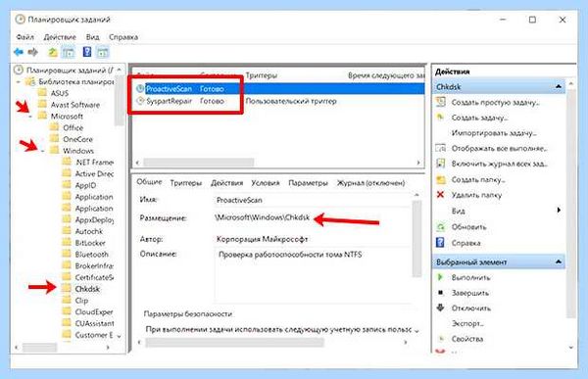Image resolution: width=588 pixels, height=379 pixels.
Task: Select the ProactiveScan task row
Action: point(279,89)
